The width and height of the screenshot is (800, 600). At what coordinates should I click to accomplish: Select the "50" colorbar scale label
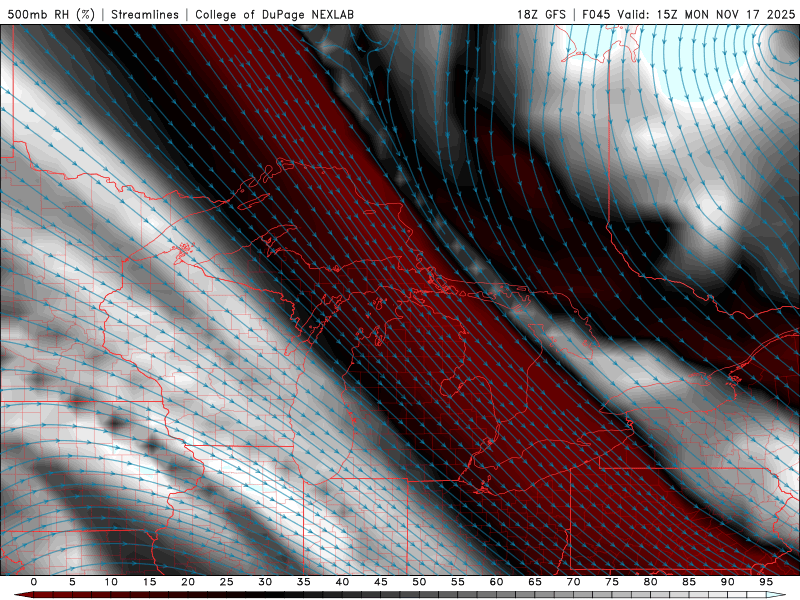419,582
